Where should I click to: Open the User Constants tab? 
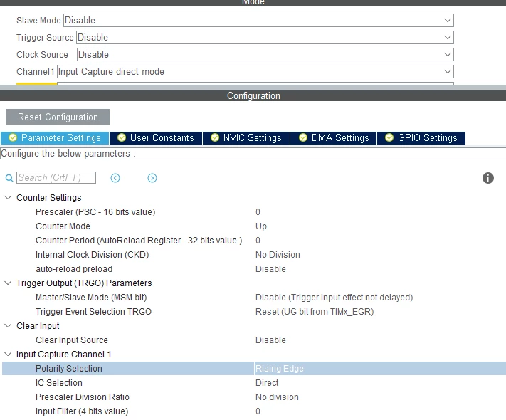click(x=156, y=138)
